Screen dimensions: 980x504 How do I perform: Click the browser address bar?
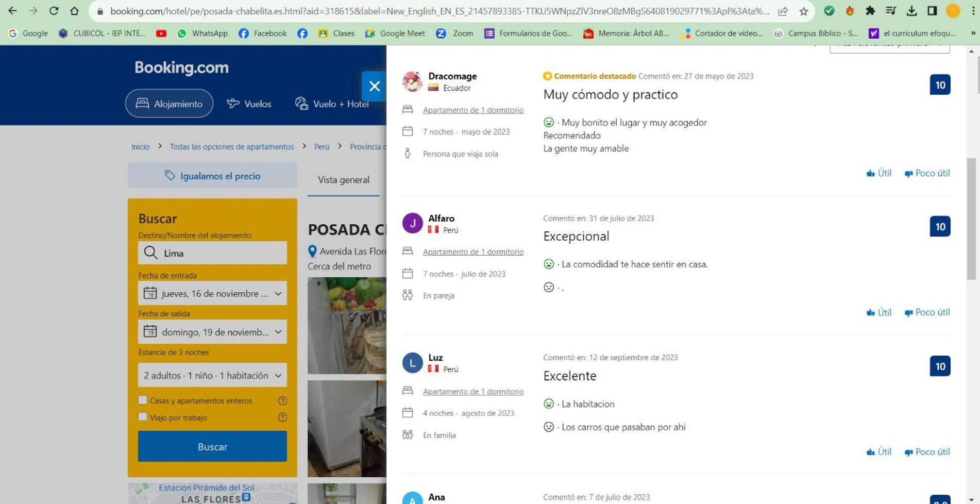(439, 11)
